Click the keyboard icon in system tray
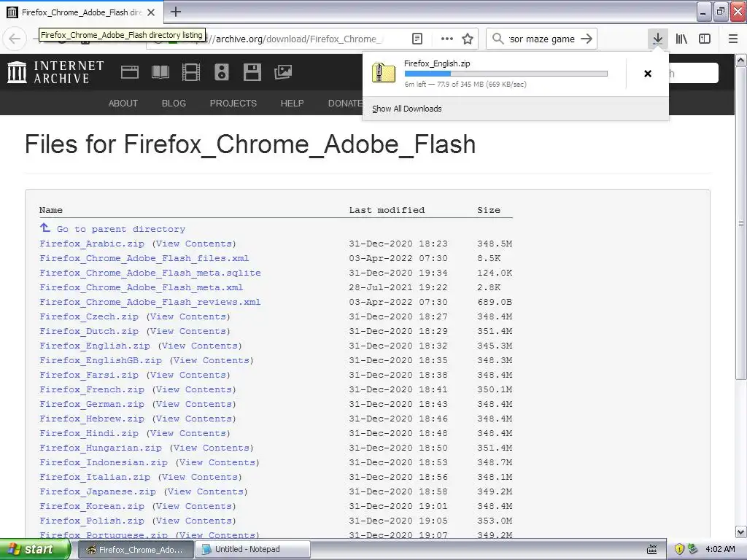Screen dimensions: 747x560 (x=652, y=550)
